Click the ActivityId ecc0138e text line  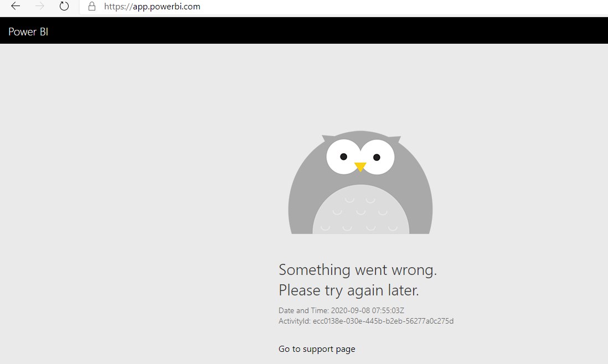point(366,321)
